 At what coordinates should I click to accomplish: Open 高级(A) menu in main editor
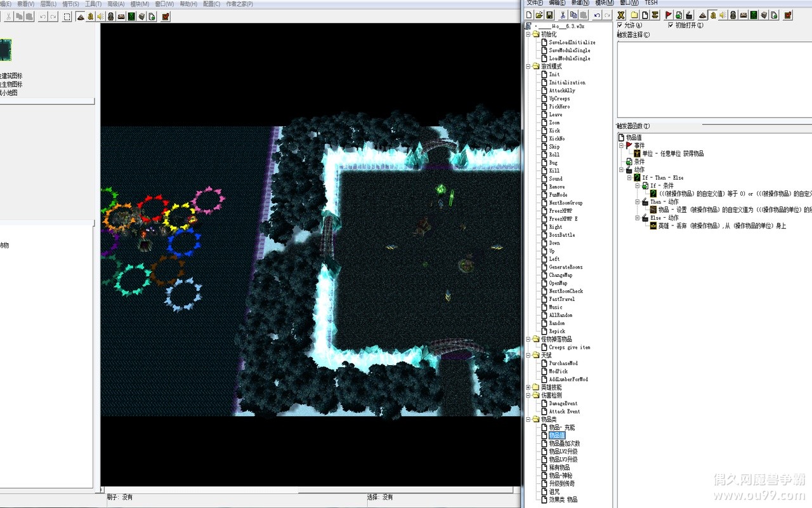(115, 4)
